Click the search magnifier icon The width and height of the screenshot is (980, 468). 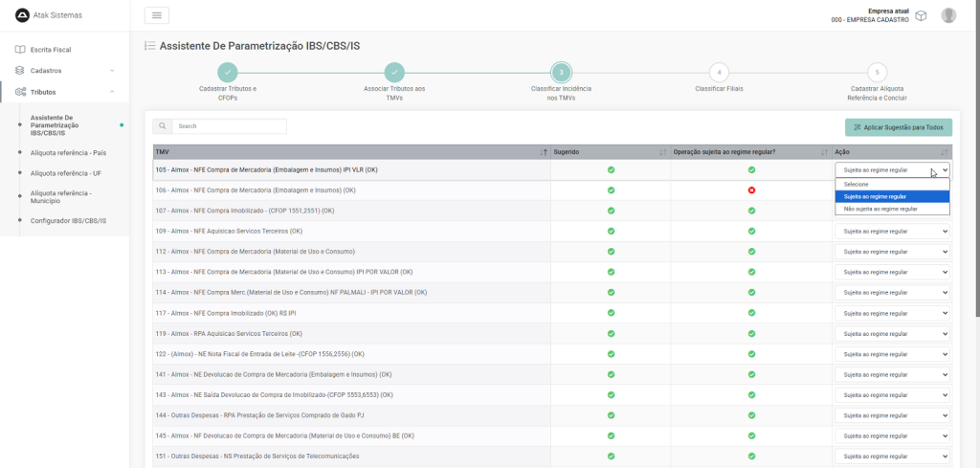coord(163,126)
